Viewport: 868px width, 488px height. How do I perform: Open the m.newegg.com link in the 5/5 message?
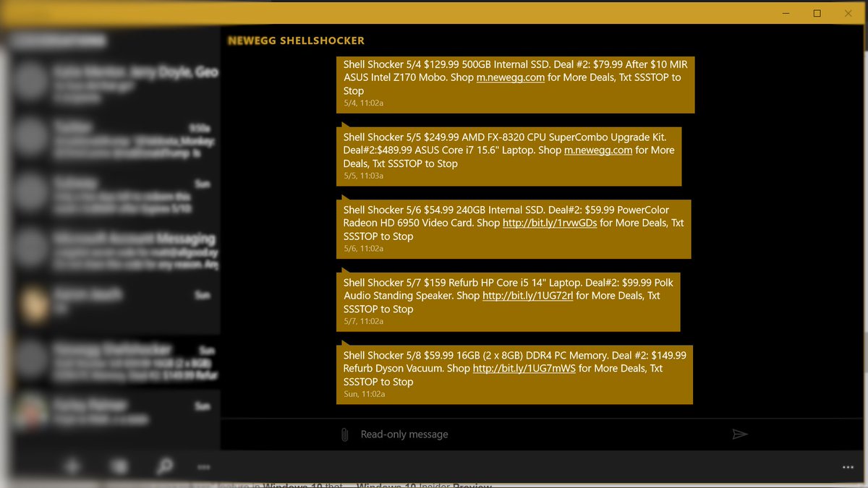point(598,150)
